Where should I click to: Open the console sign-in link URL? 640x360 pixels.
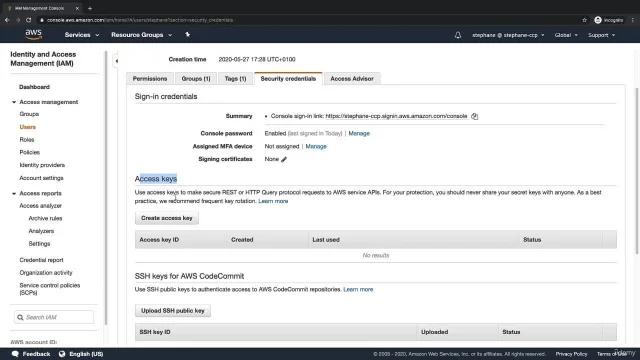coord(396,116)
